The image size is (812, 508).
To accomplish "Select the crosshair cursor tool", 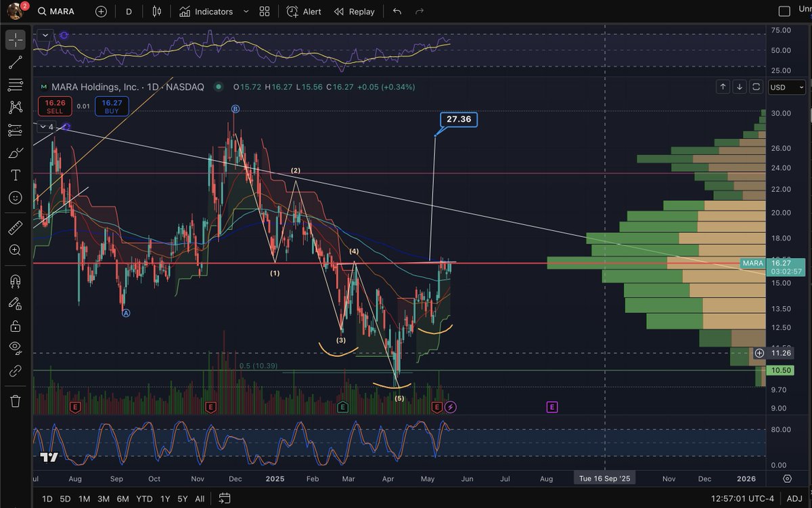I will pyautogui.click(x=16, y=40).
